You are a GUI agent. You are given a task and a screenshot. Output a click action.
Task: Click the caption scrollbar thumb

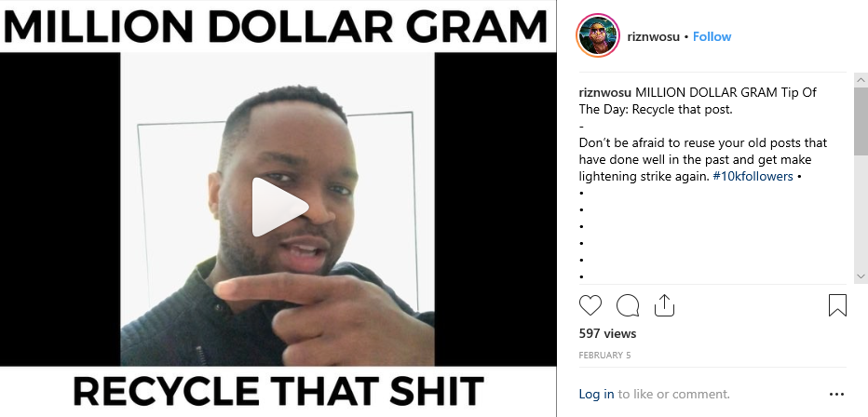pos(861,121)
